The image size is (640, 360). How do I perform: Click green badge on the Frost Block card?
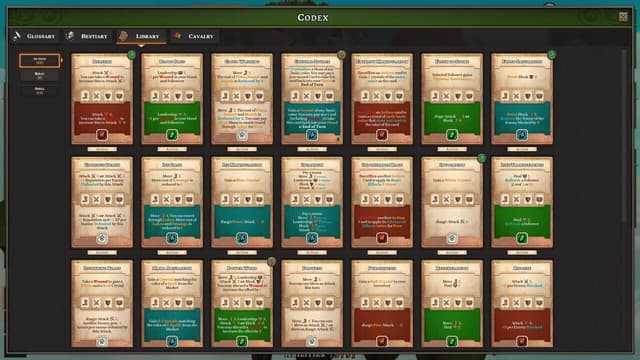coord(551,54)
